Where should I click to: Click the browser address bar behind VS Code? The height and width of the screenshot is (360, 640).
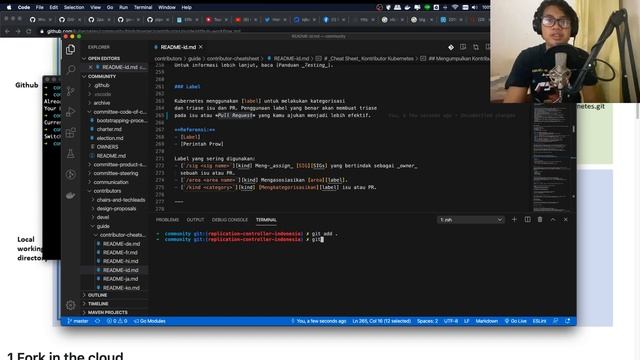(261, 31)
